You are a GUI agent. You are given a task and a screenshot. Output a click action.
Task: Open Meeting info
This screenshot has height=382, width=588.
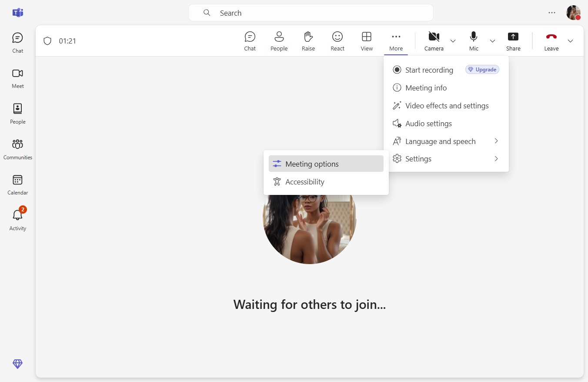[x=447, y=88]
